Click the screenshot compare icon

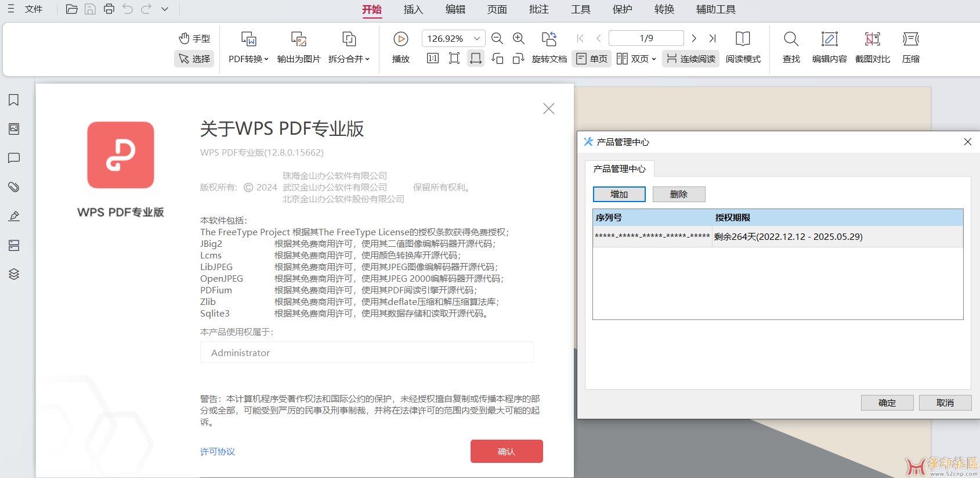click(872, 39)
